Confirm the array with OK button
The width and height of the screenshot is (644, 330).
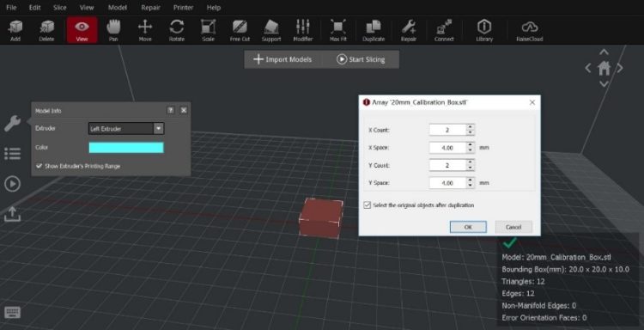click(468, 227)
